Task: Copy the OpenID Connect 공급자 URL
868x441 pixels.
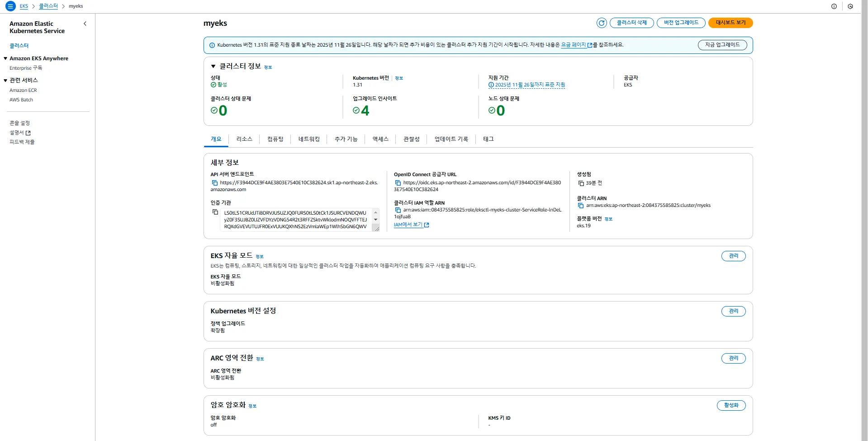Action: pyautogui.click(x=398, y=183)
